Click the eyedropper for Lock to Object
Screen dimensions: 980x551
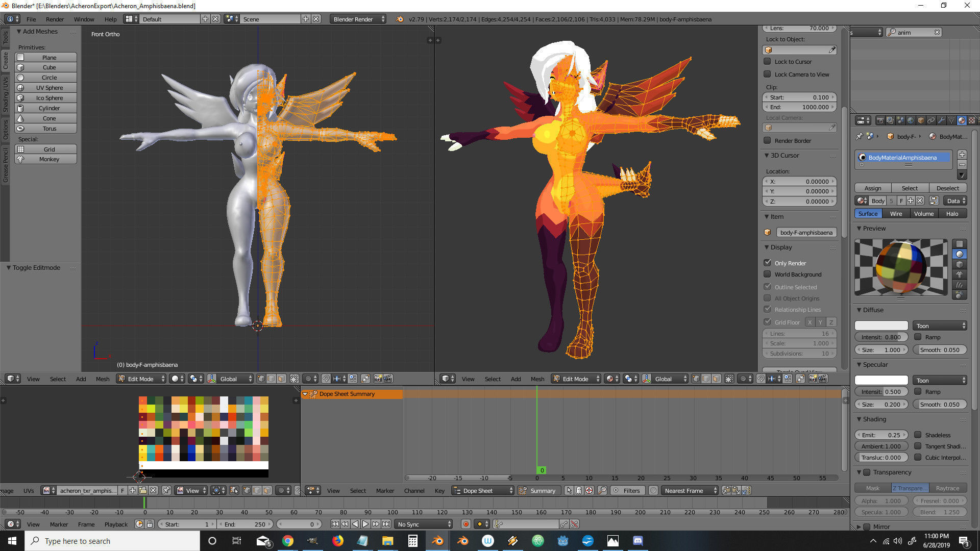pyautogui.click(x=832, y=50)
